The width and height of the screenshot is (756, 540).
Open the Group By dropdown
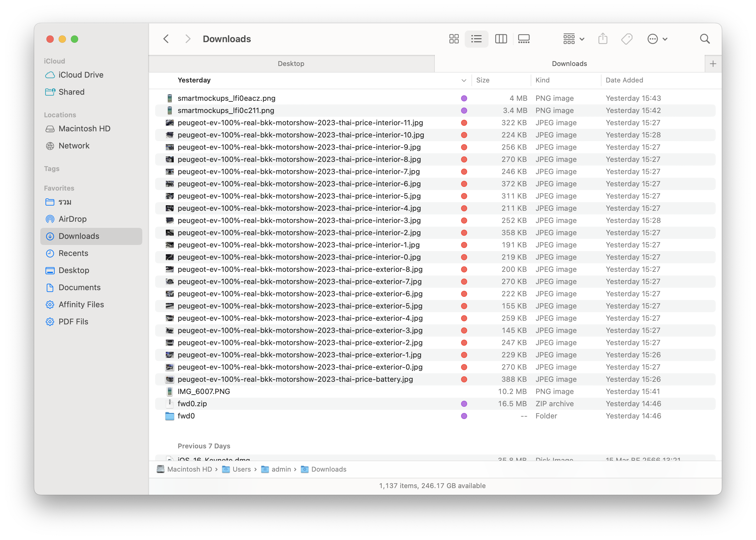pyautogui.click(x=573, y=39)
